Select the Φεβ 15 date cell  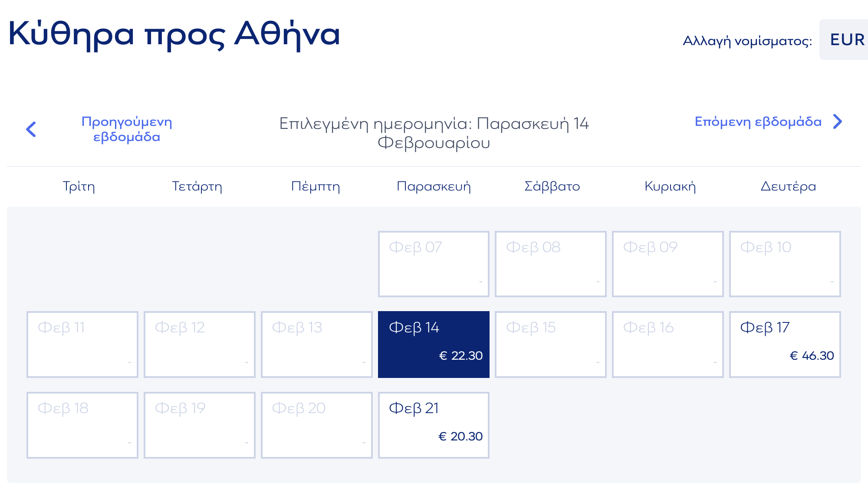point(550,344)
